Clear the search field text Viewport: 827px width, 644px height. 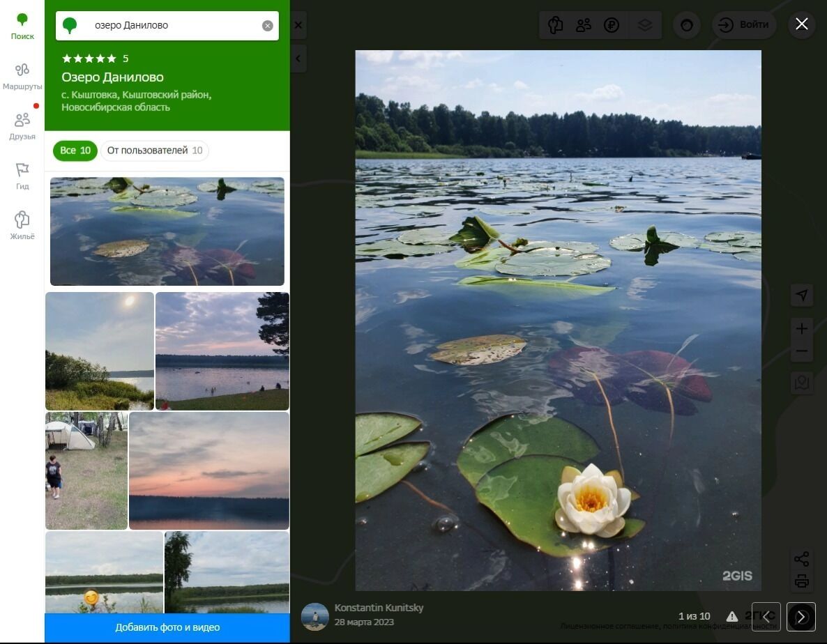(x=268, y=26)
